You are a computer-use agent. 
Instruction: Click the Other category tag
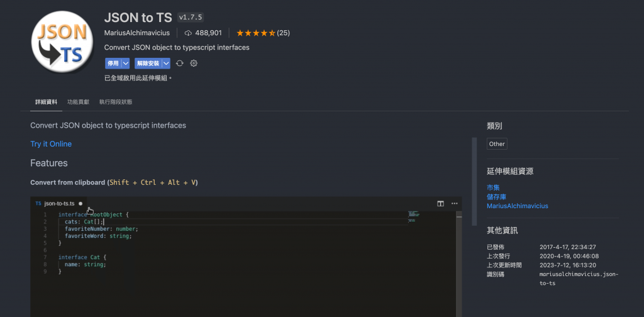[497, 143]
